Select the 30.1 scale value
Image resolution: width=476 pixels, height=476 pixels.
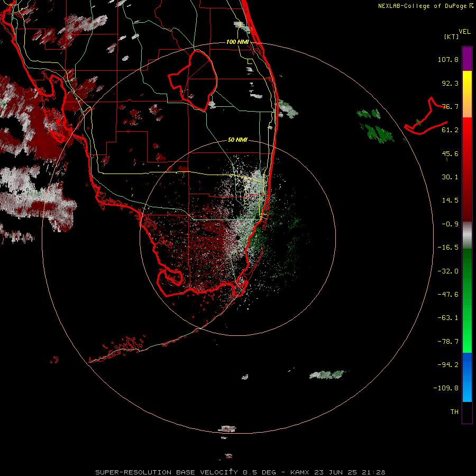point(450,177)
